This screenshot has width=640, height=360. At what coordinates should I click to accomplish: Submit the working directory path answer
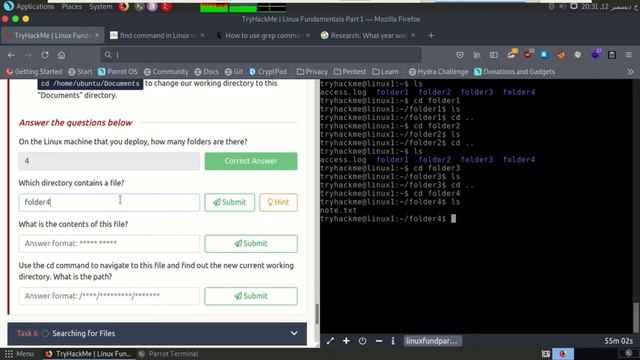[251, 296]
